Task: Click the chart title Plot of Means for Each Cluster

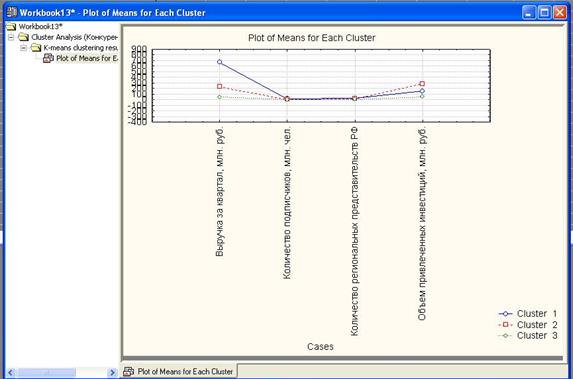Action: tap(312, 38)
